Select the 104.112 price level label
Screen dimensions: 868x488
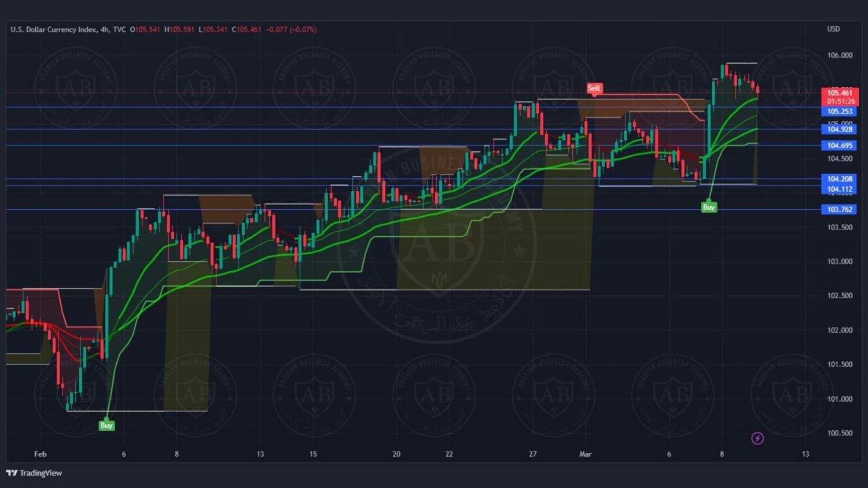[840, 189]
